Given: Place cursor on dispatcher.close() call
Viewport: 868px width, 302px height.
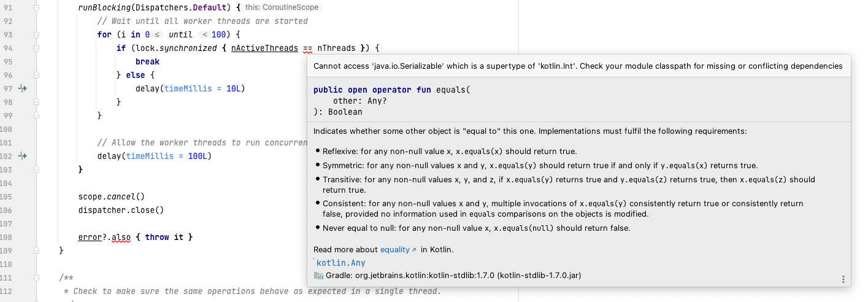Looking at the screenshot, I should coord(121,210).
